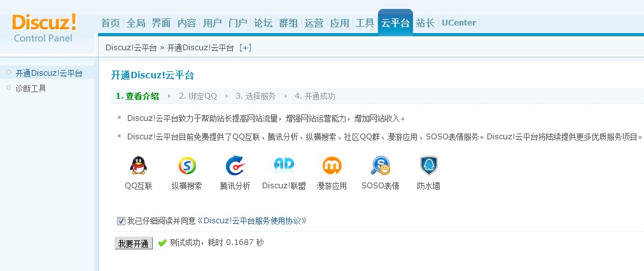Open the 全局 tab
The image size is (644, 271).
click(x=136, y=23)
